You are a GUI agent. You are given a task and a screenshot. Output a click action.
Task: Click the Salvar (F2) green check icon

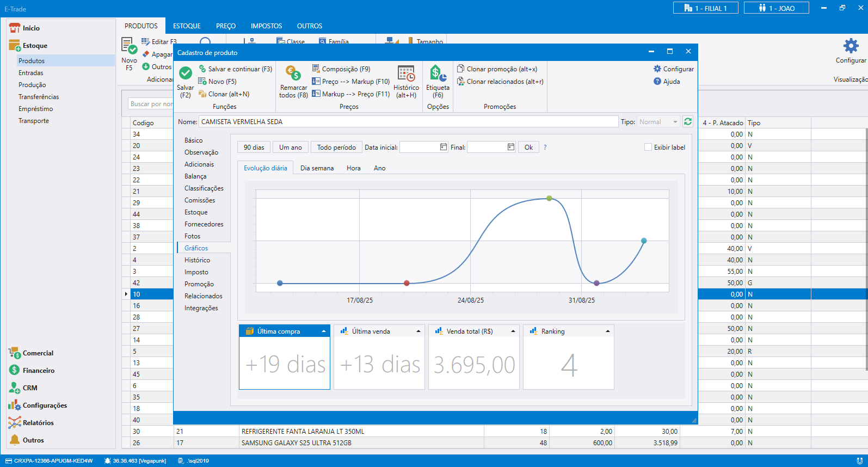(x=186, y=73)
